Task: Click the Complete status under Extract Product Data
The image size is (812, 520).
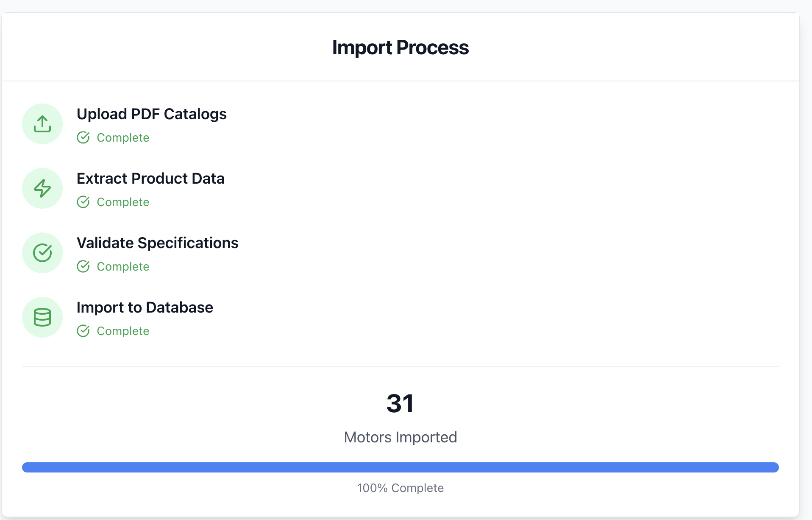Action: (123, 202)
